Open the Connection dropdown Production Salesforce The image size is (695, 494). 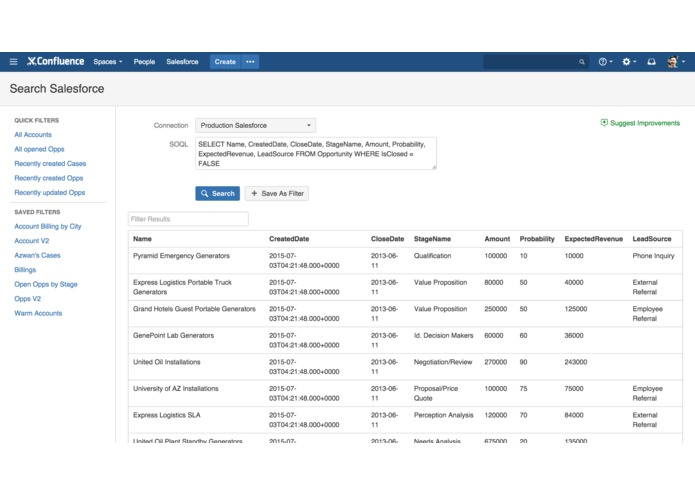pyautogui.click(x=255, y=125)
